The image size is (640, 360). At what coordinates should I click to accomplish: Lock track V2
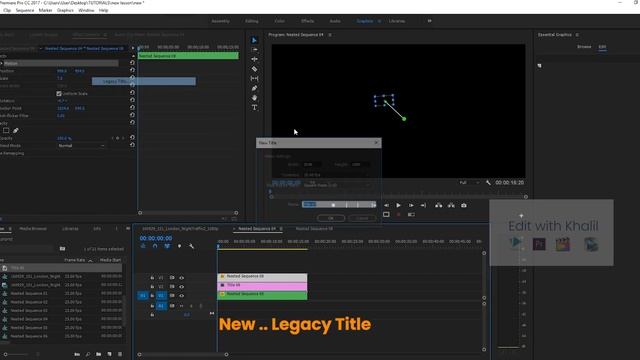[152, 287]
